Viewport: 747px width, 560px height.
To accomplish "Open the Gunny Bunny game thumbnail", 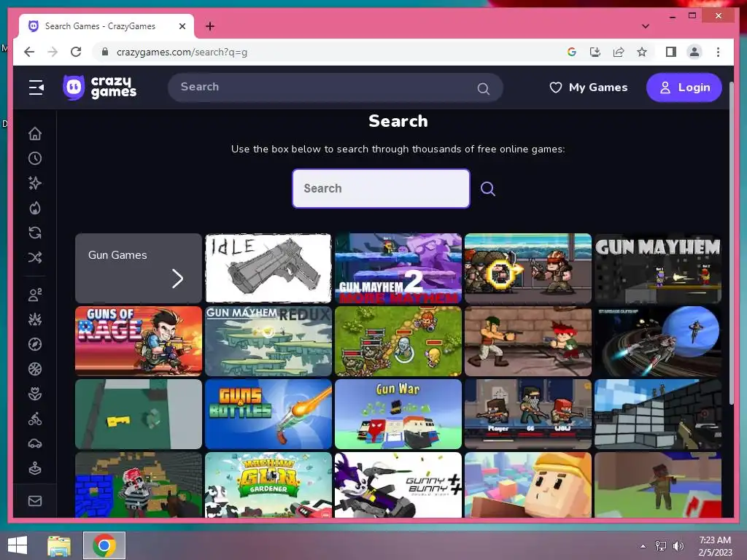I will 398,485.
